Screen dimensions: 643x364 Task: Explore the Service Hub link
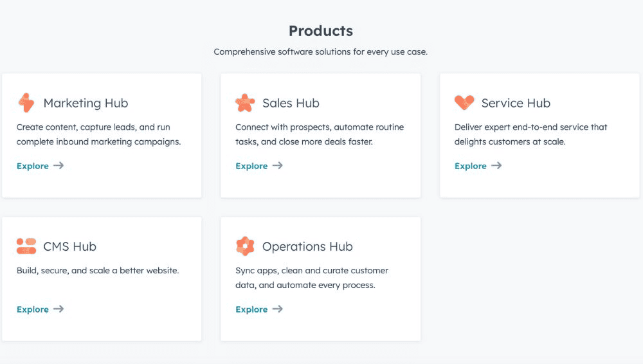tap(471, 166)
